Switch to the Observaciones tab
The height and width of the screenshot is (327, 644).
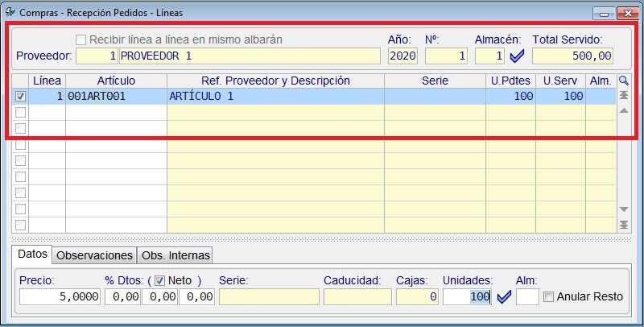click(x=94, y=255)
